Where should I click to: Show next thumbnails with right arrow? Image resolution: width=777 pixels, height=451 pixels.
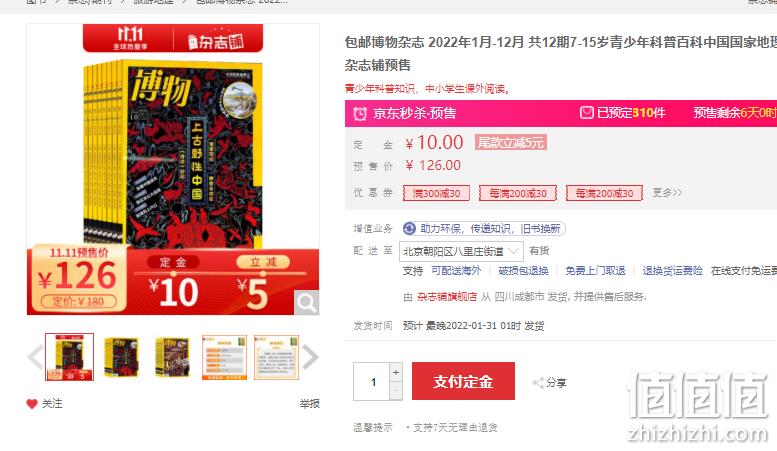(310, 357)
